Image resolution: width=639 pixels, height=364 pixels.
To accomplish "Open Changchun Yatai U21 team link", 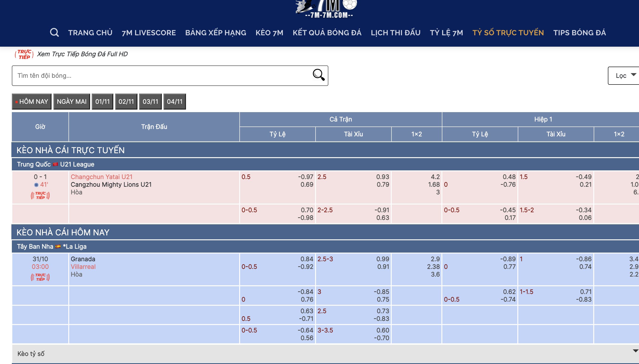I will (101, 177).
